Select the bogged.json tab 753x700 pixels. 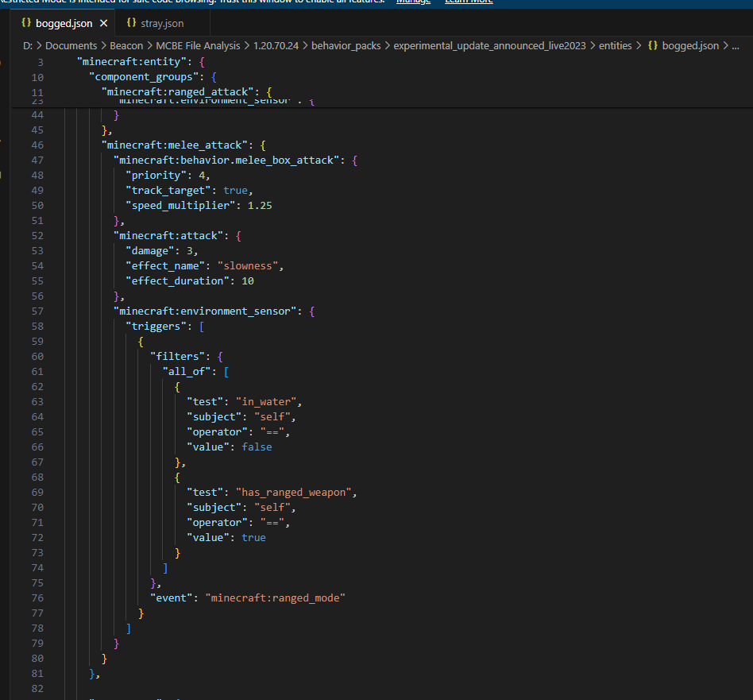(x=64, y=23)
